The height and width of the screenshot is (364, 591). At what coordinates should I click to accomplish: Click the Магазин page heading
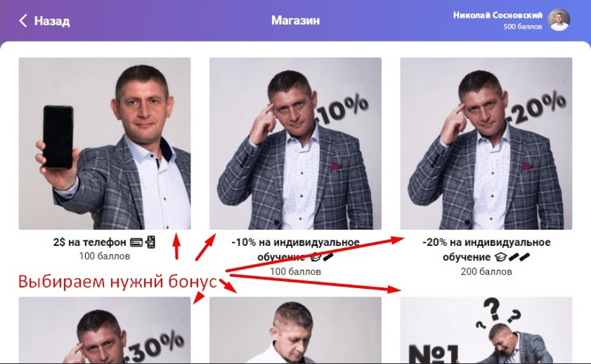click(x=295, y=20)
